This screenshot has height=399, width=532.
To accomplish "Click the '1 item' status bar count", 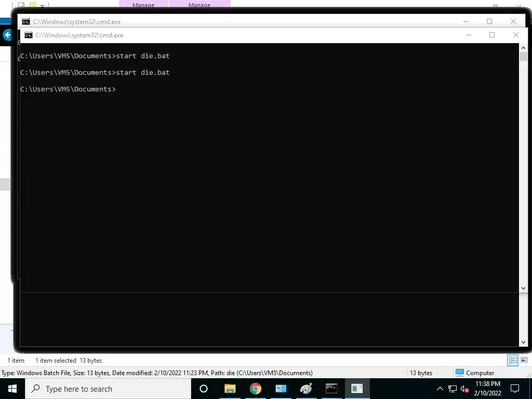I will (16, 361).
